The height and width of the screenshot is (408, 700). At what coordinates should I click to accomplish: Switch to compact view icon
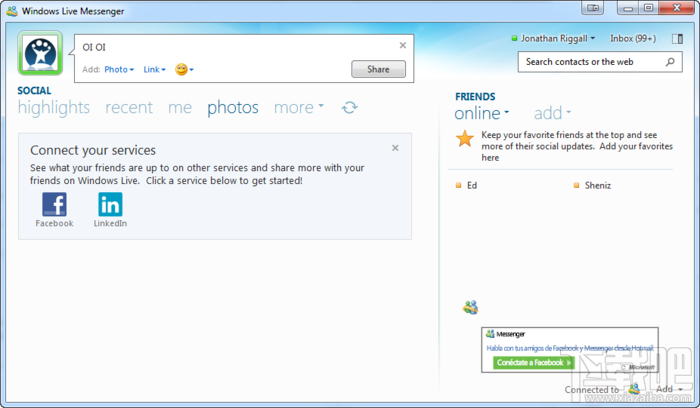pos(677,39)
